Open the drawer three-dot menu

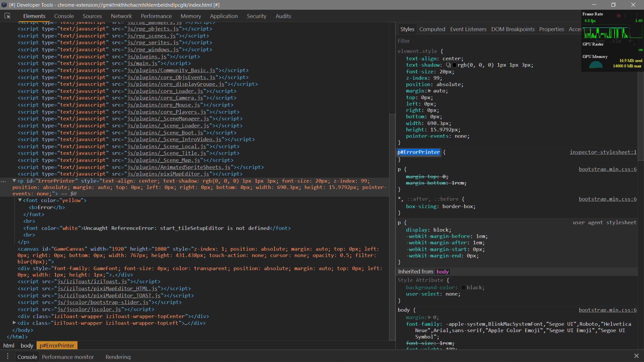[x=8, y=356]
